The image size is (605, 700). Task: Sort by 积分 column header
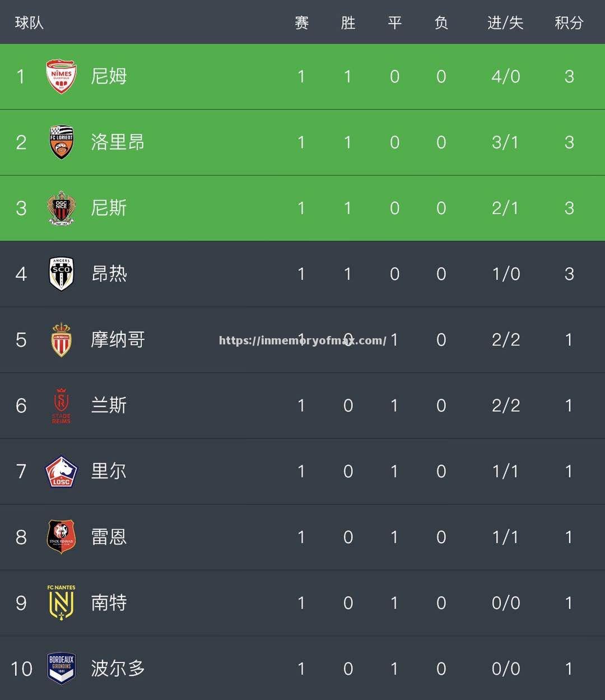point(569,23)
